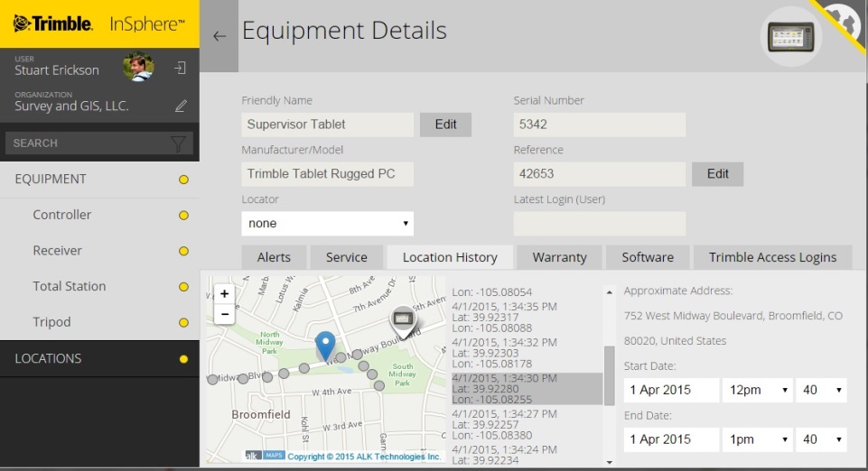This screenshot has width=868, height=471.
Task: Click the Start Date field 1 Apr 2015
Action: [x=671, y=391]
